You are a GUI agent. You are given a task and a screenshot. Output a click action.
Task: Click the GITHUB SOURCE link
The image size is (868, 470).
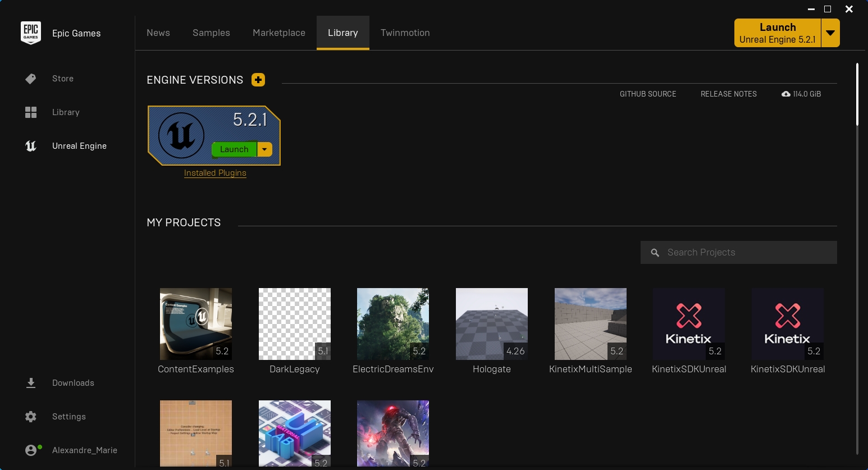[648, 94]
